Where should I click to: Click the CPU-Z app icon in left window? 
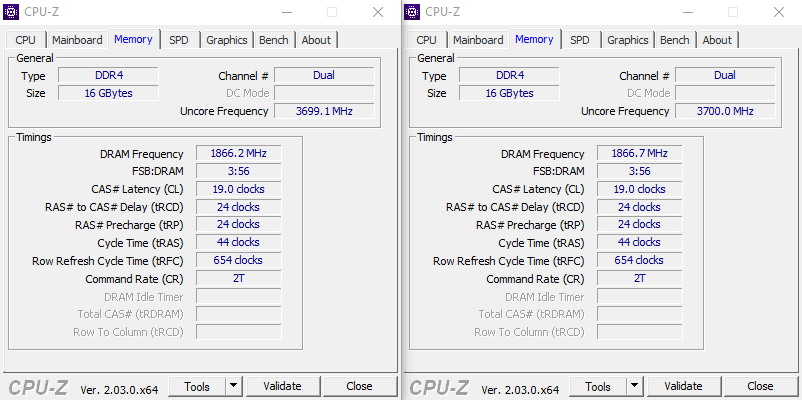point(11,12)
